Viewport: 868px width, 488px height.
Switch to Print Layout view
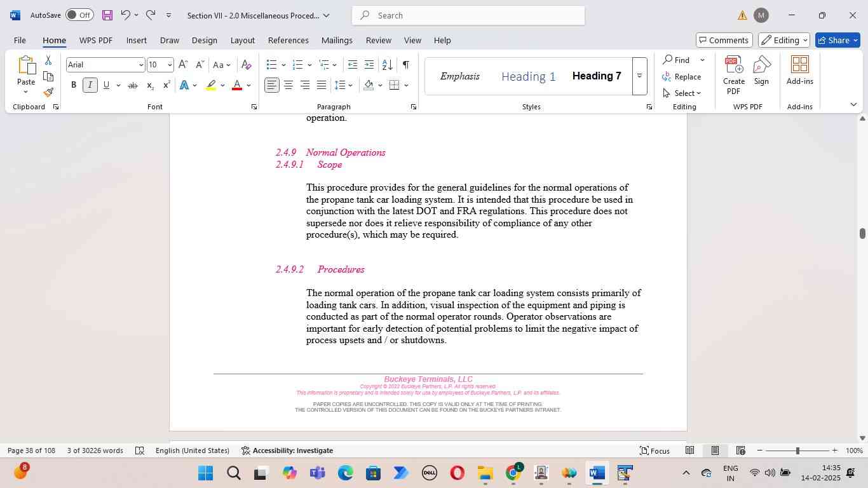pyautogui.click(x=715, y=451)
